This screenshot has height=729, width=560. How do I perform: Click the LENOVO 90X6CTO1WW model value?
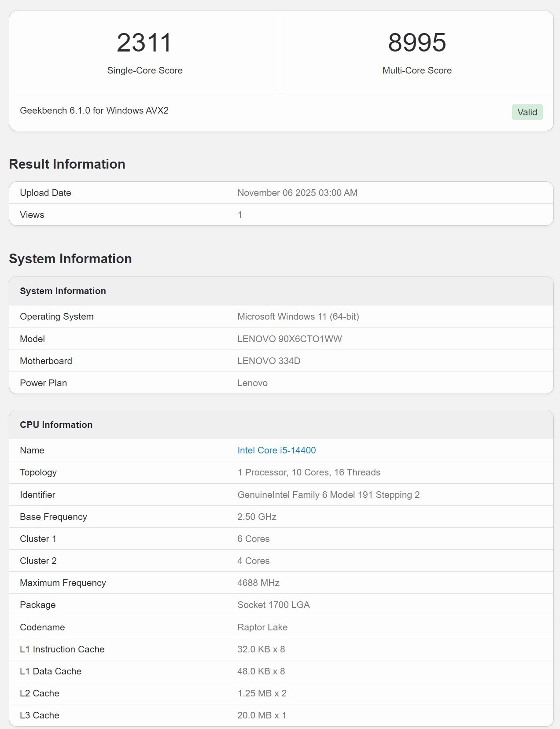(289, 339)
